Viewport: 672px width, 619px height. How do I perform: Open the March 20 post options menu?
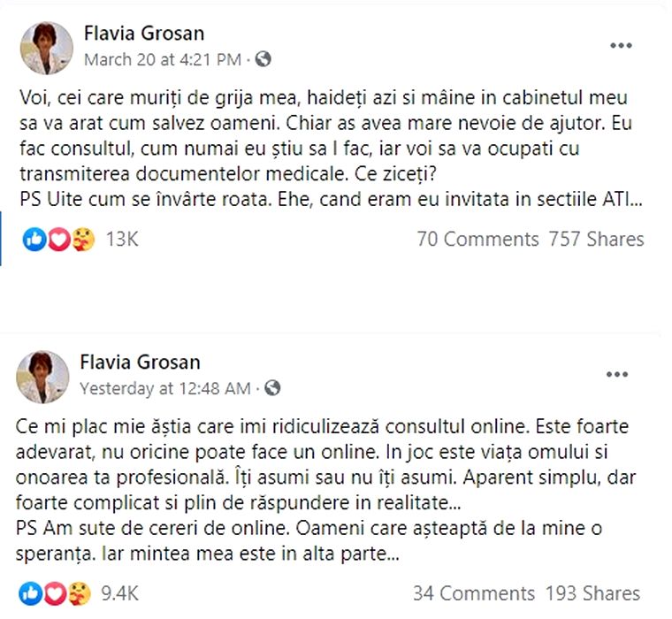click(x=622, y=46)
